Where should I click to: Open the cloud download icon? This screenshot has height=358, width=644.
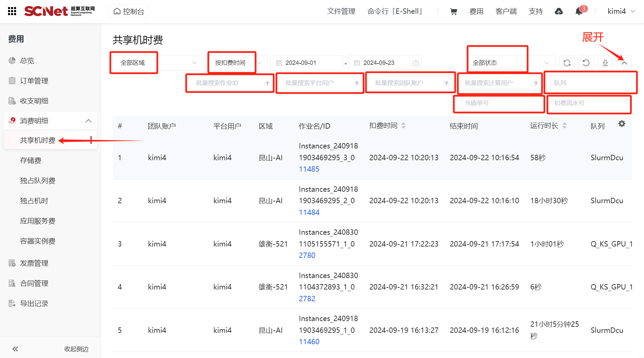coord(558,12)
